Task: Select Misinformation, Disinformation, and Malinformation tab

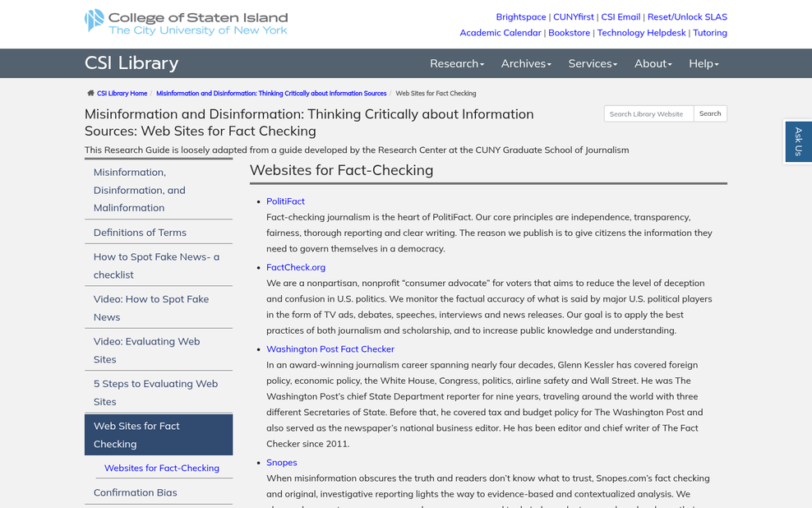Action: coord(159,190)
